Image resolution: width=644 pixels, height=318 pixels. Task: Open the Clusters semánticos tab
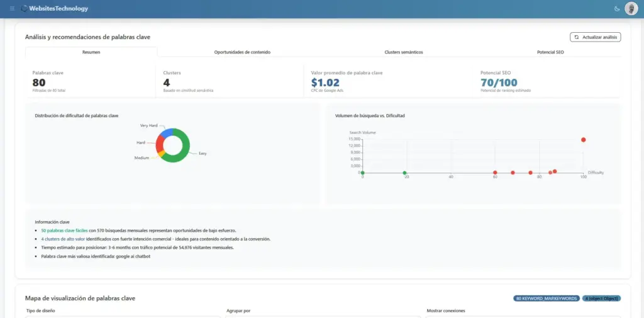[404, 52]
